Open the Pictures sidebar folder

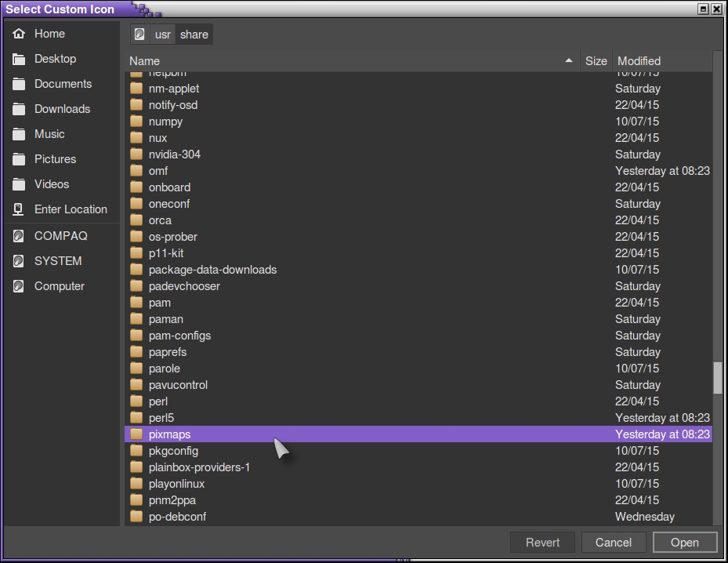55,159
